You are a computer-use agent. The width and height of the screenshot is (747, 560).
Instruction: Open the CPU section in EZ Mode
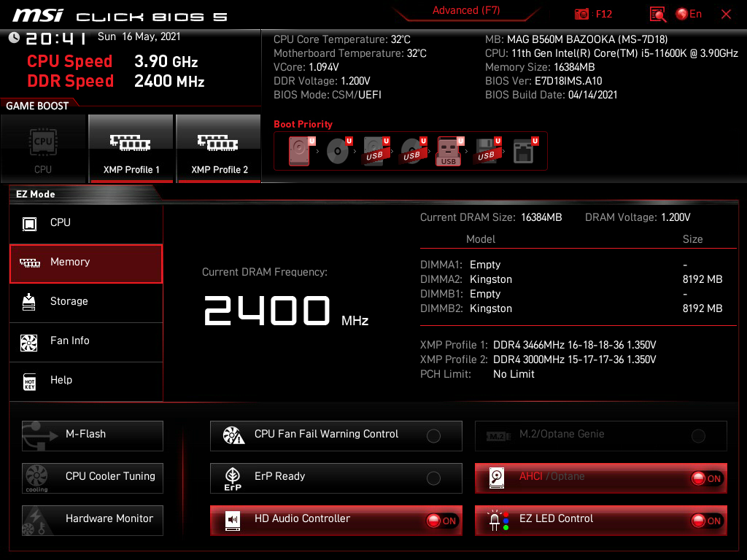pyautogui.click(x=86, y=223)
